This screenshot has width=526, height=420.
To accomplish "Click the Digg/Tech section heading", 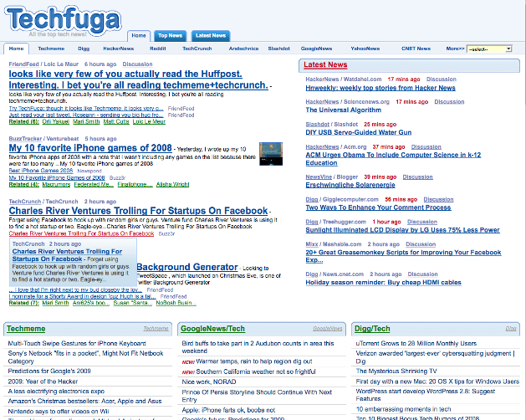I will [x=372, y=329].
